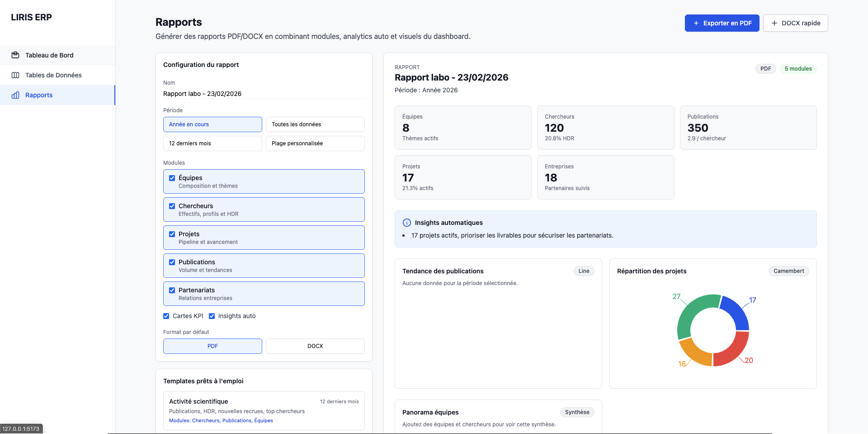The image size is (868, 434).
Task: Click the Rapports bar chart icon
Action: 15,95
